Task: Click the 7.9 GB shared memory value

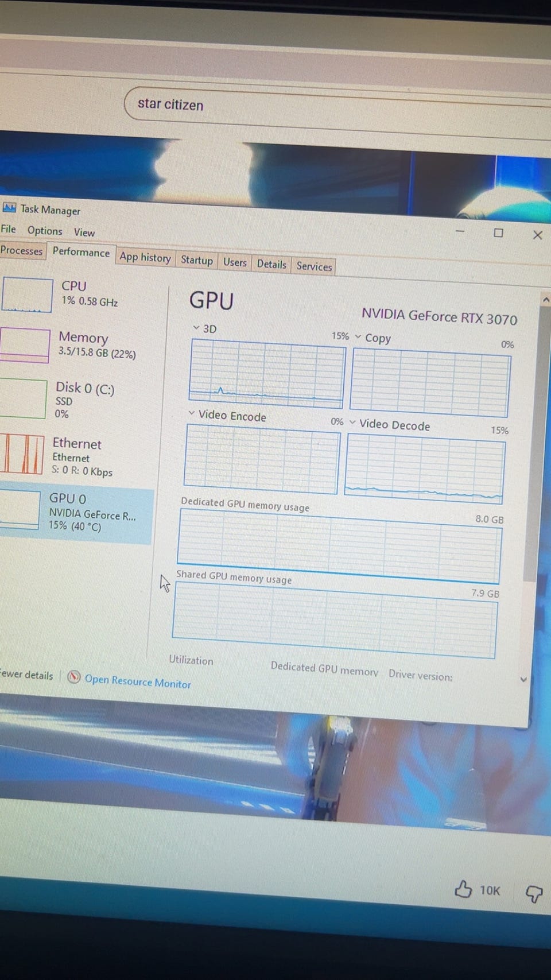Action: [x=485, y=593]
